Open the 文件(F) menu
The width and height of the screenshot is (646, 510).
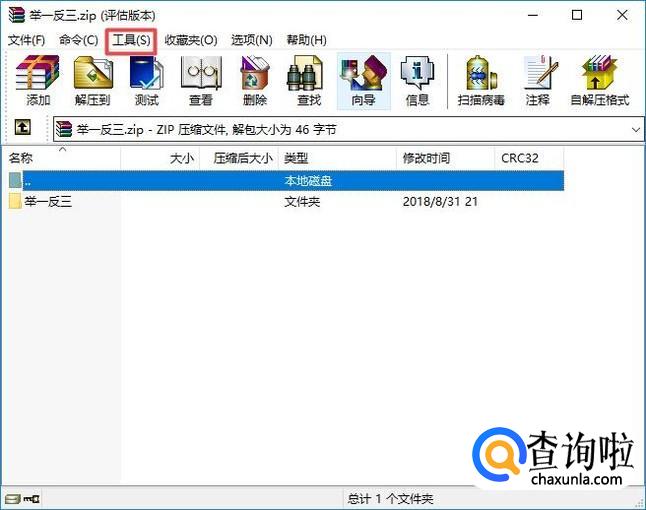(26, 40)
